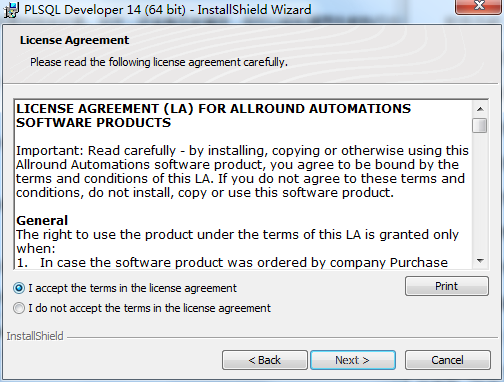This screenshot has height=382, width=504.
Task: Click the bold "General" heading in the license text
Action: coord(42,220)
